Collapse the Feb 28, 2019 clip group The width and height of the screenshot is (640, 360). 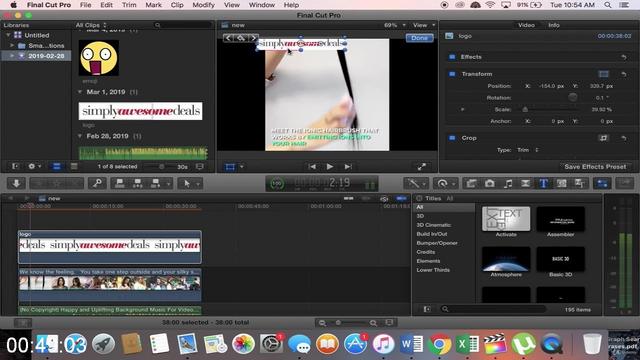point(80,136)
